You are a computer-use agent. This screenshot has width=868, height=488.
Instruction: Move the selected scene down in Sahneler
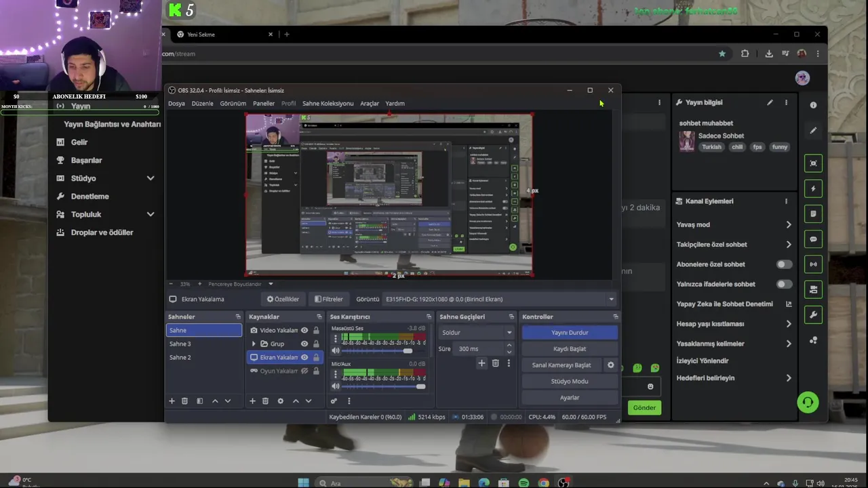228,401
